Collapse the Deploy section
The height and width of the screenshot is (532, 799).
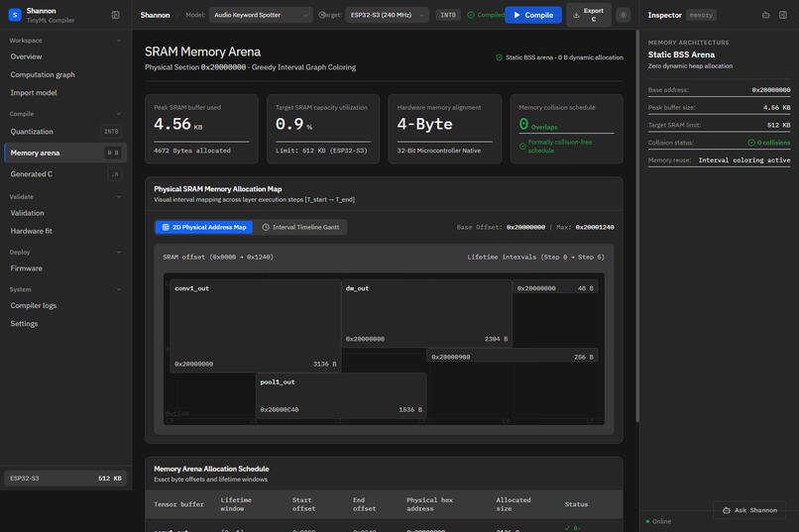119,252
